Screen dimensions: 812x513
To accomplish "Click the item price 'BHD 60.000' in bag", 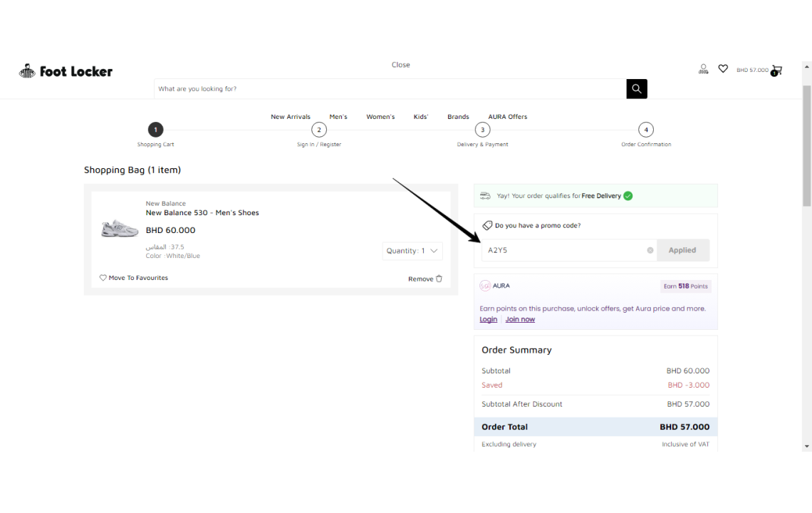I will (170, 230).
